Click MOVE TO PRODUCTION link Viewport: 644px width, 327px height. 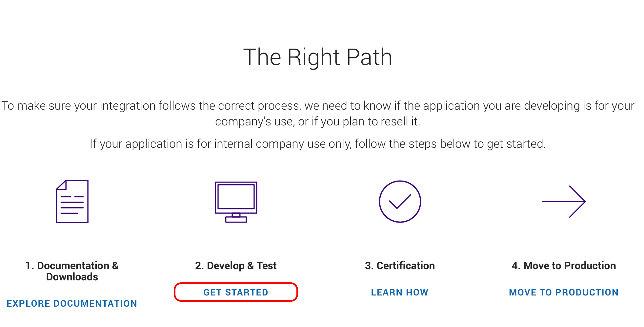pos(563,292)
